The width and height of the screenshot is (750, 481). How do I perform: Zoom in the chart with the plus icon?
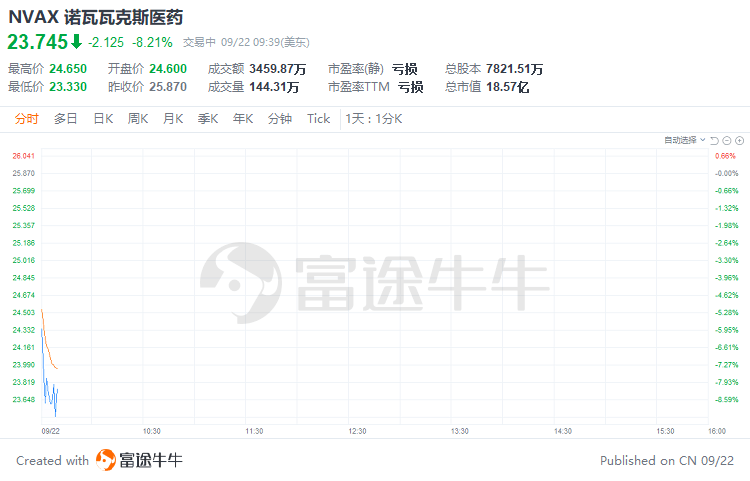pos(739,141)
